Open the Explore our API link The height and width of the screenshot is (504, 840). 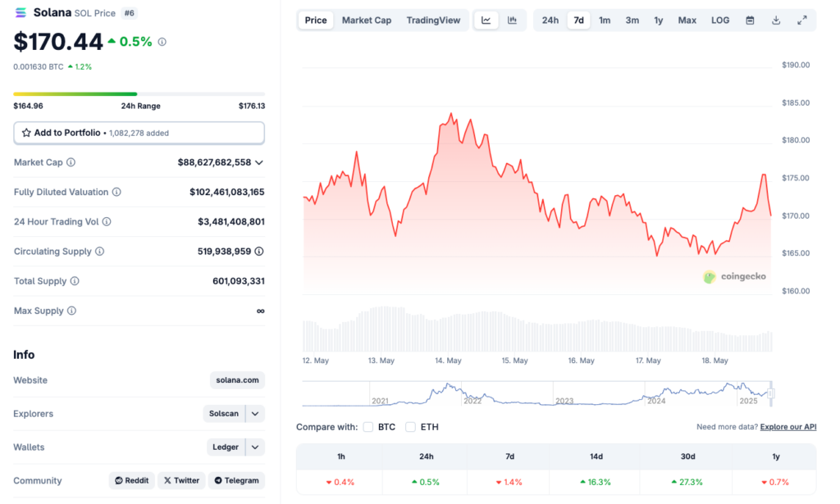(788, 427)
